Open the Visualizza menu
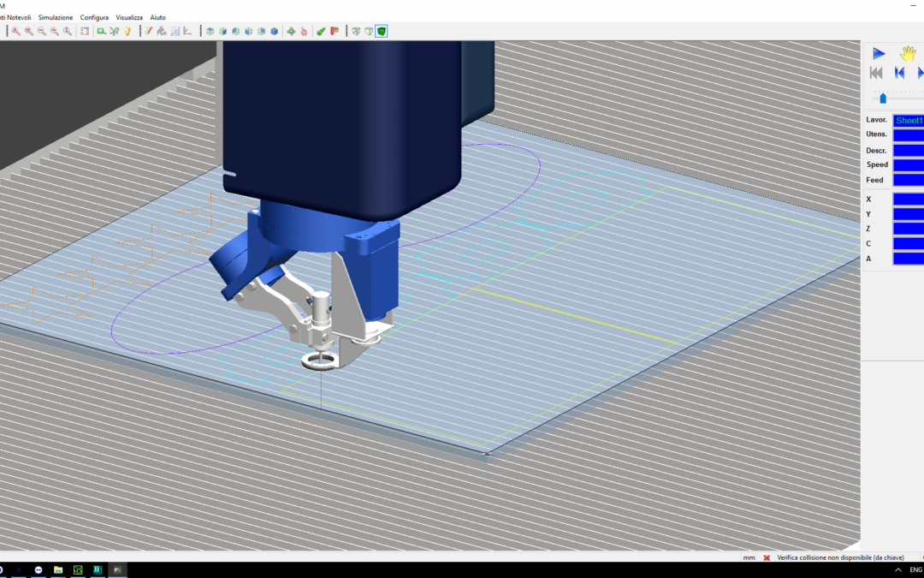This screenshot has width=924, height=578. (x=129, y=17)
